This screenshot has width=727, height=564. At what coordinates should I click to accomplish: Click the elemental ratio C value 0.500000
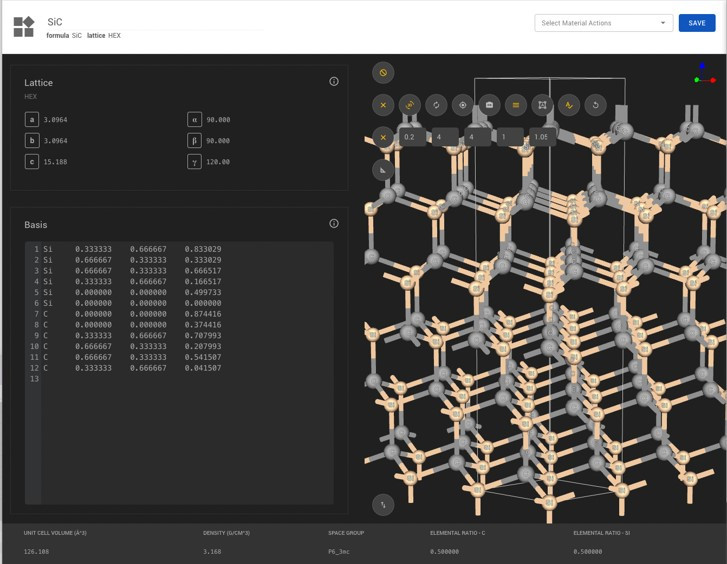(444, 551)
